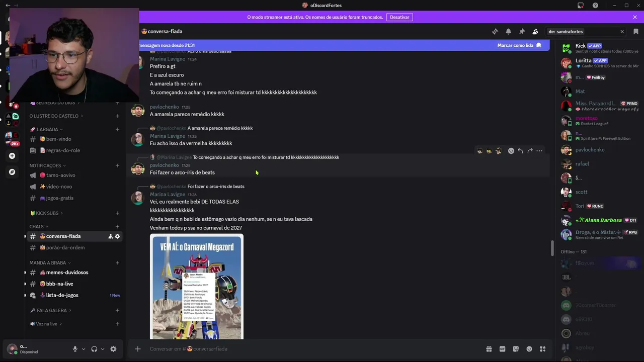Image resolution: width=644 pixels, height=362 pixels.
Task: Create channel in CHATS category
Action: point(117,227)
